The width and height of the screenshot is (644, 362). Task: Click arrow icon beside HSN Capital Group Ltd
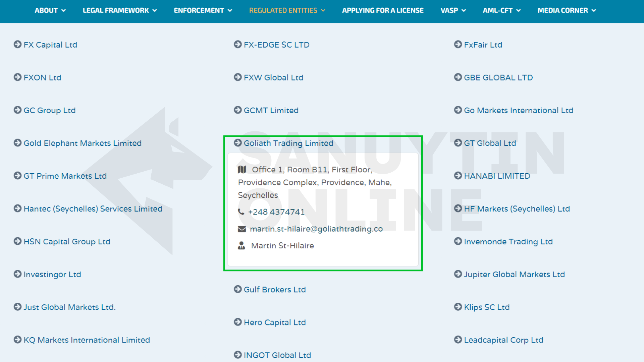[17, 241]
